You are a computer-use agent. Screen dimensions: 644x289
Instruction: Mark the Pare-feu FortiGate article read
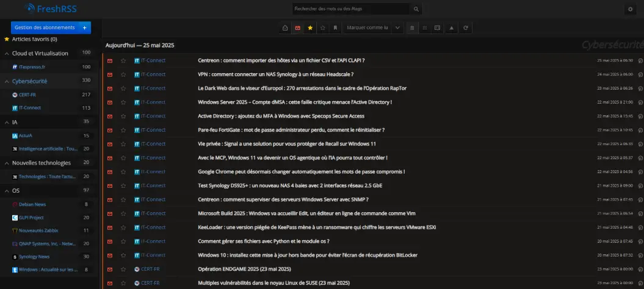click(110, 130)
